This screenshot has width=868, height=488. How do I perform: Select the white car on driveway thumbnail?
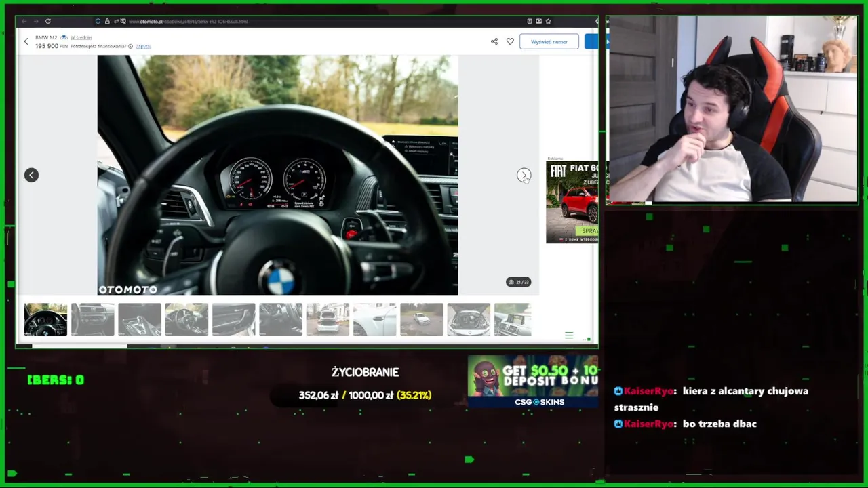tap(422, 320)
